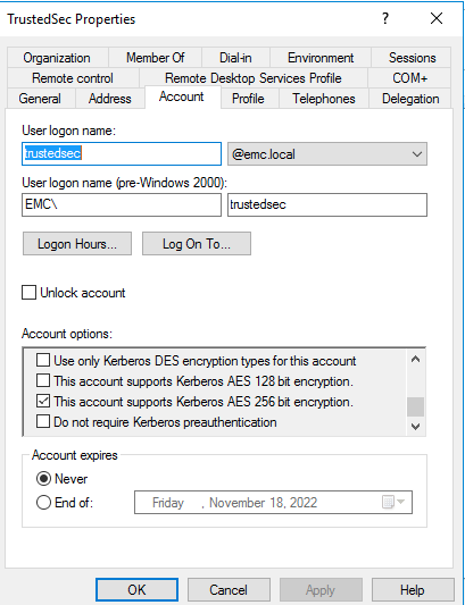Select the End of radio button
This screenshot has width=466, height=606.
(x=43, y=502)
